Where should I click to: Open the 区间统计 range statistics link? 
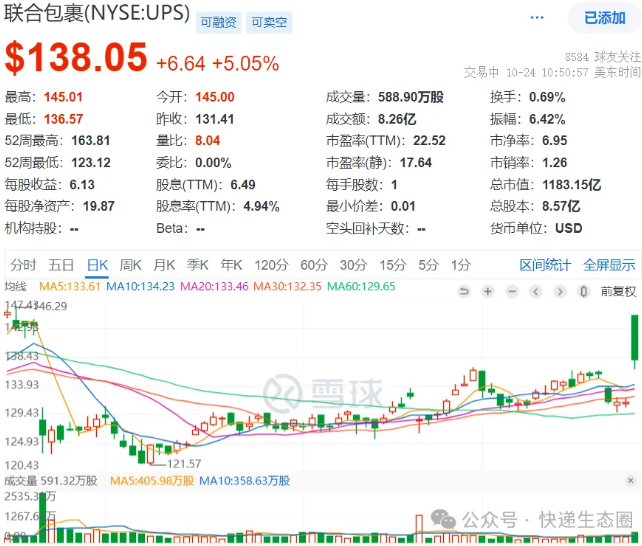pos(545,265)
